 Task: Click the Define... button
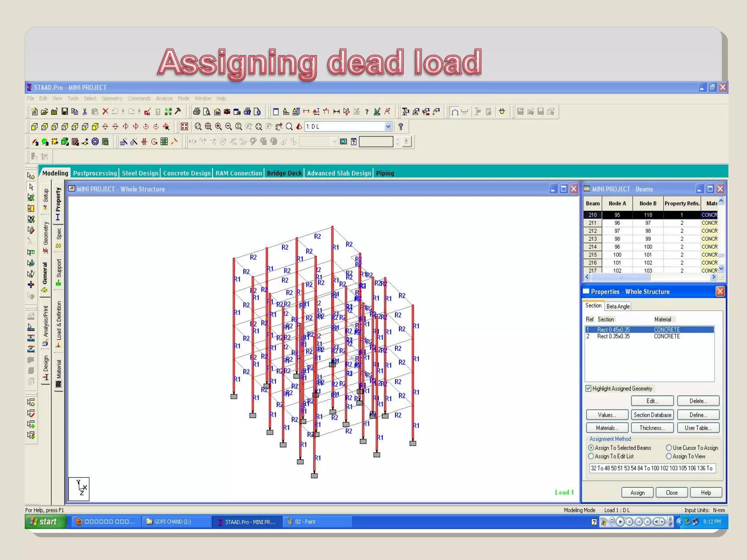698,415
